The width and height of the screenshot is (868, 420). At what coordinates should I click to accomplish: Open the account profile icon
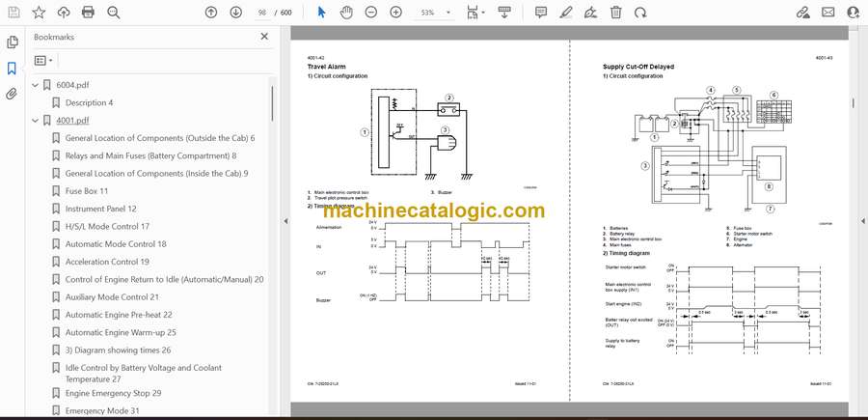[854, 13]
